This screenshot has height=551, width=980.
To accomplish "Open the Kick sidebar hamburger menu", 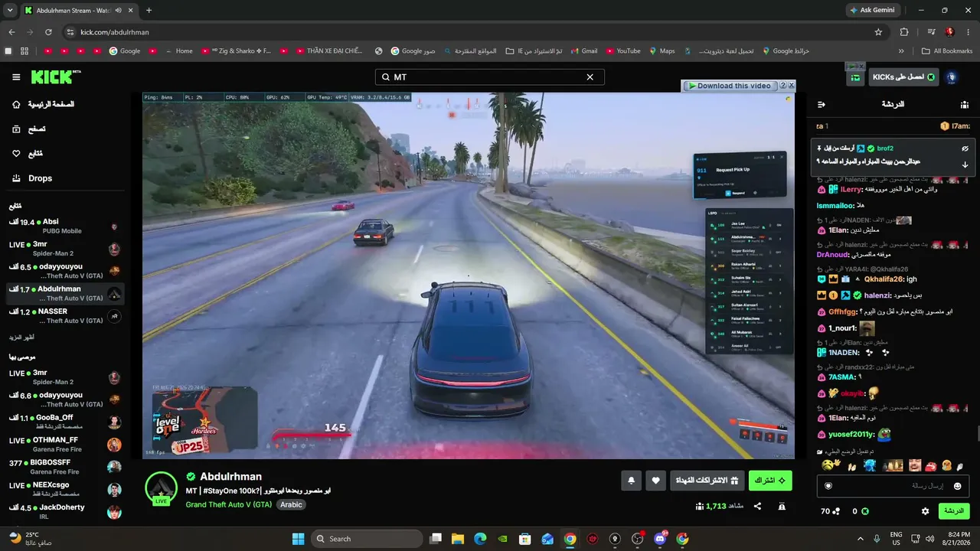I will (x=16, y=77).
